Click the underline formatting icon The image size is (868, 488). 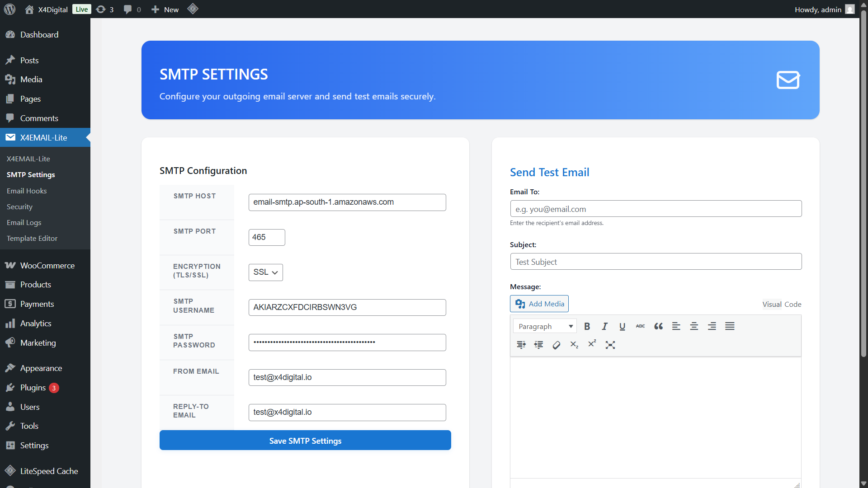[x=622, y=326]
